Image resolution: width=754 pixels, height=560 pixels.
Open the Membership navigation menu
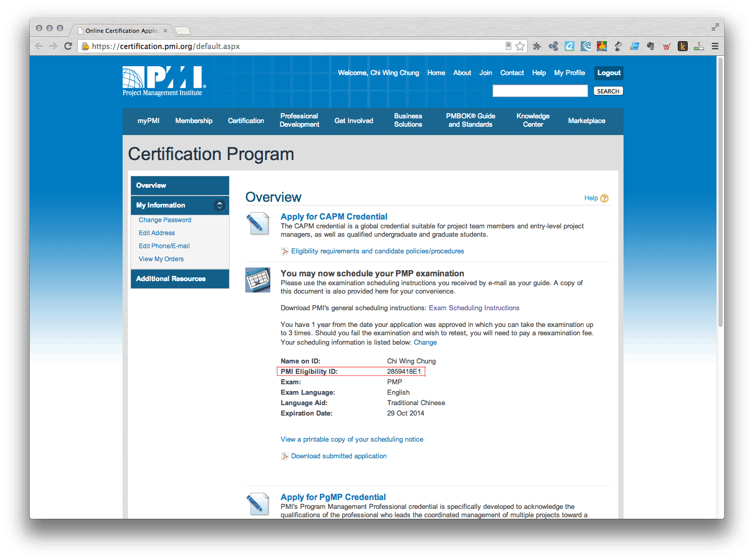tap(194, 120)
